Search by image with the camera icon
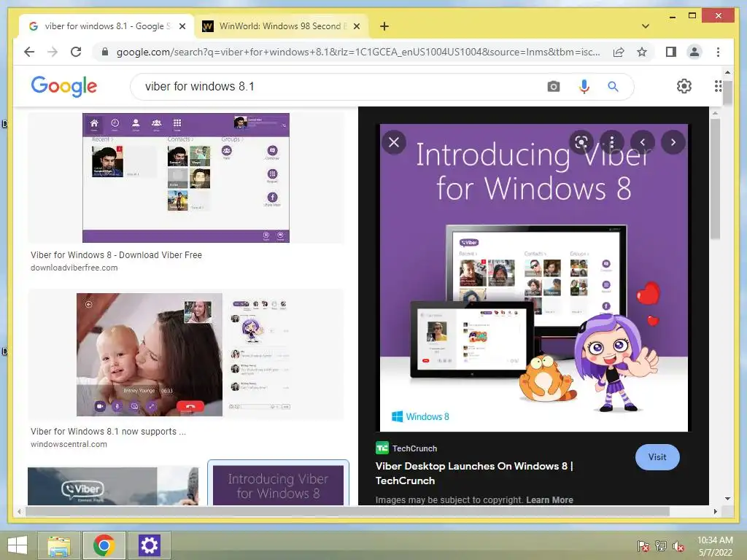747x560 pixels. click(554, 87)
